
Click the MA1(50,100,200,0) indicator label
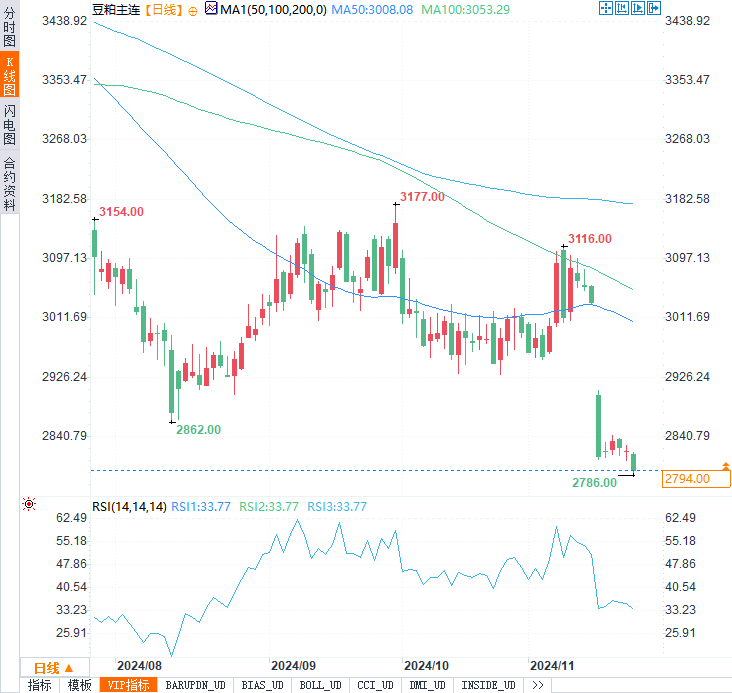coord(273,9)
